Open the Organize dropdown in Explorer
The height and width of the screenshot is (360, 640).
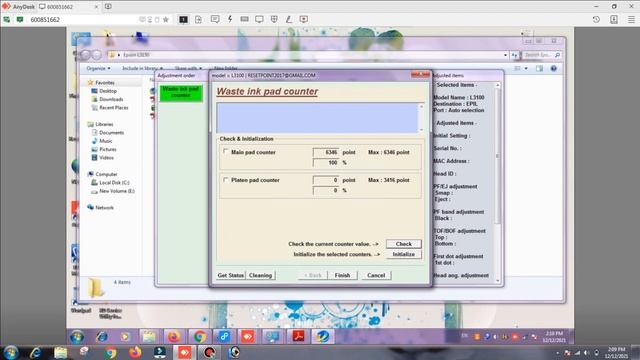(x=98, y=68)
